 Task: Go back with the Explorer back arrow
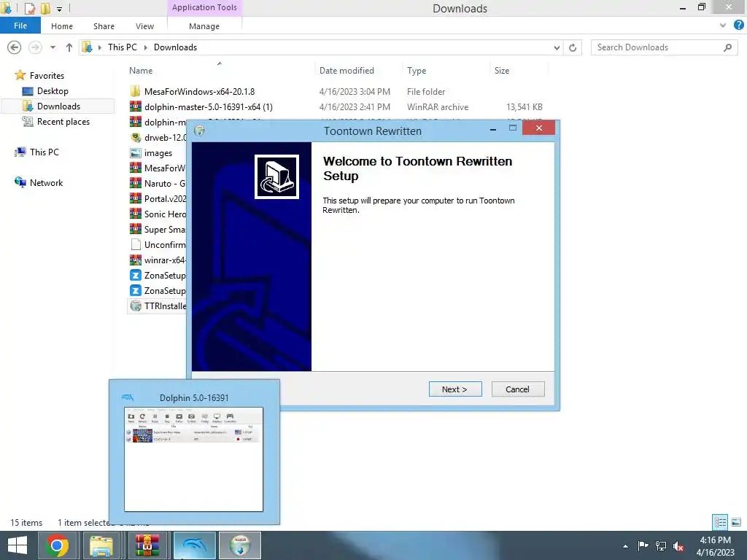tap(15, 47)
